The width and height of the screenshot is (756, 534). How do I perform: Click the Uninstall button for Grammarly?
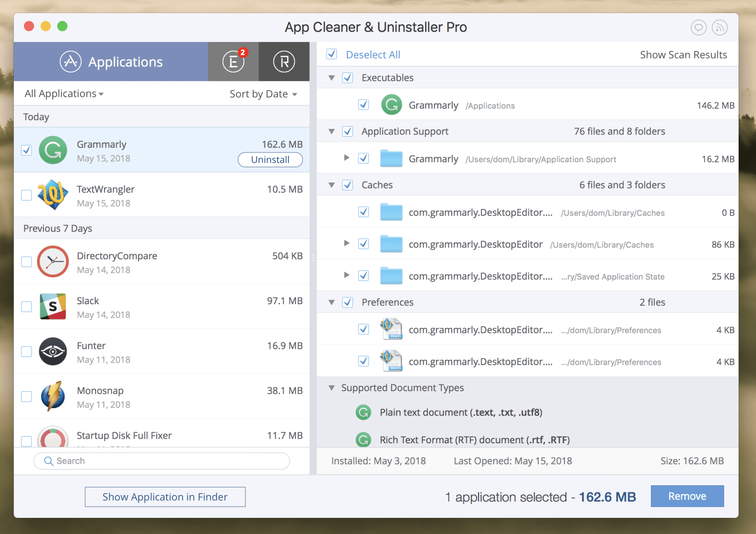point(270,159)
